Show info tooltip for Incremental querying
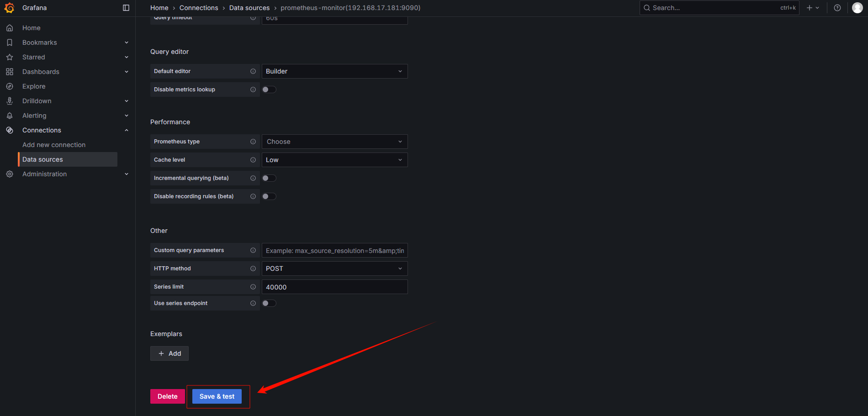Screen dimensions: 868x416 click(253, 178)
